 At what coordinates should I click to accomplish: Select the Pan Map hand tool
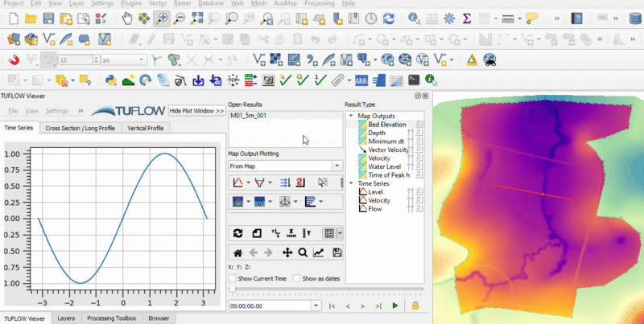click(128, 18)
